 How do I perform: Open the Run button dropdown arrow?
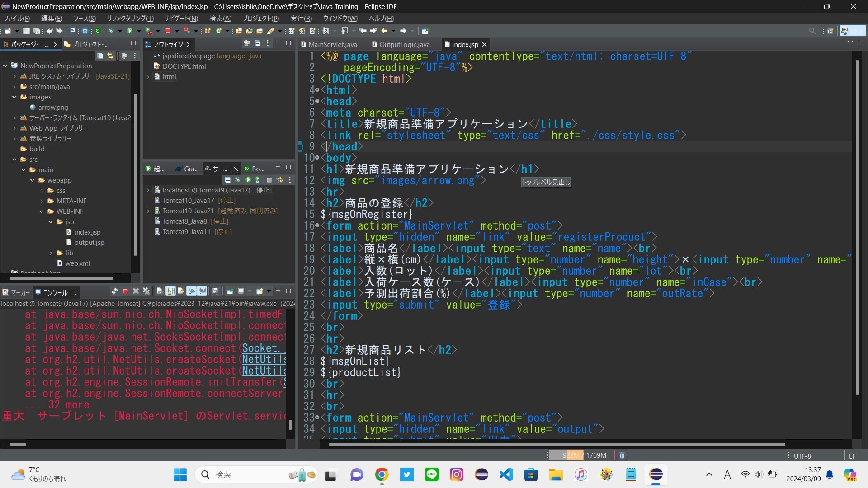[x=138, y=30]
